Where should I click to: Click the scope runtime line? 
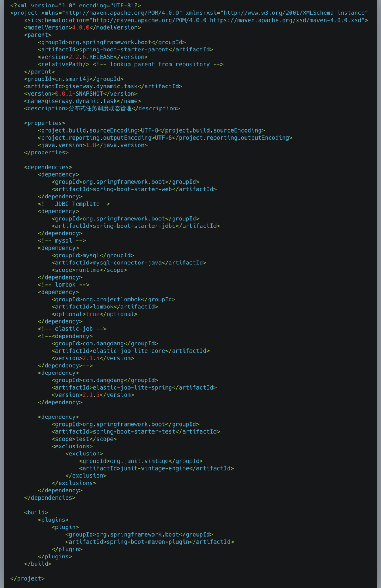89,270
